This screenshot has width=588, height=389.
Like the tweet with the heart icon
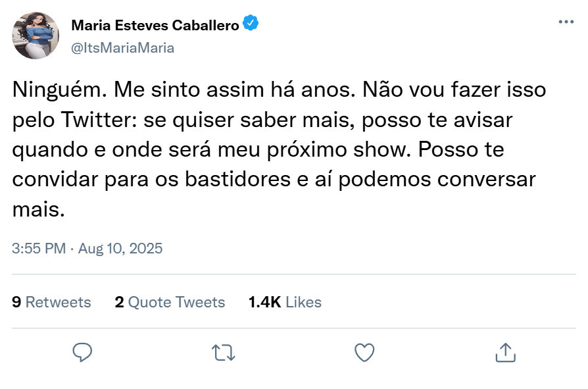364,352
